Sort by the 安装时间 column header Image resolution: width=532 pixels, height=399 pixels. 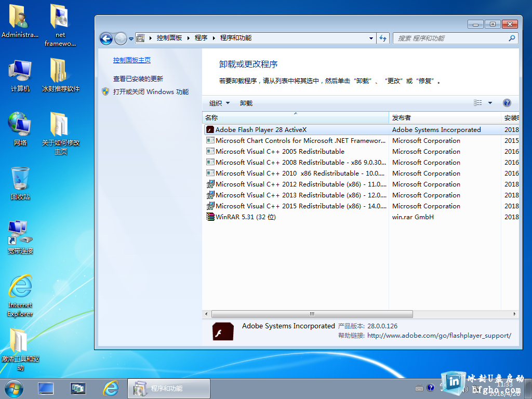510,118
